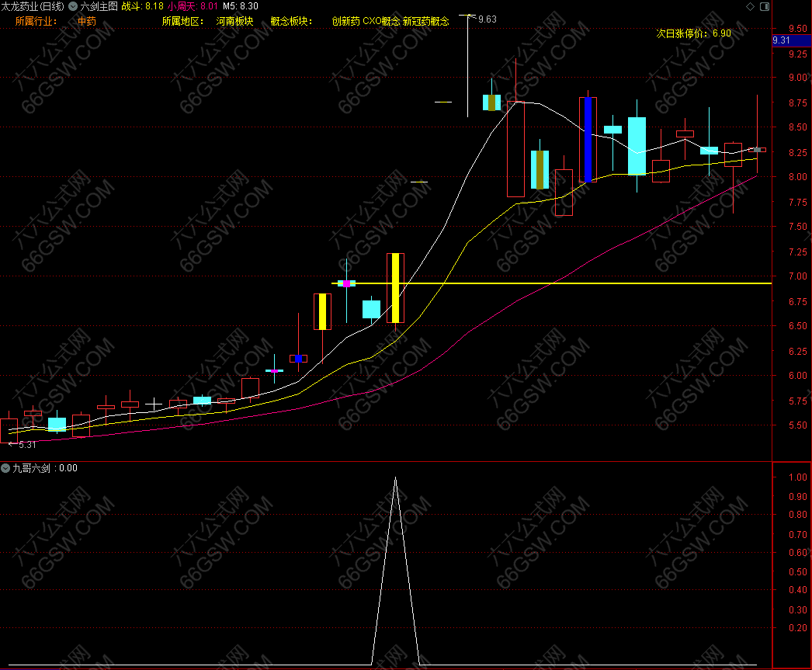Image resolution: width=812 pixels, height=670 pixels.
Task: Click the large blue candlestick bar
Action: click(x=588, y=140)
